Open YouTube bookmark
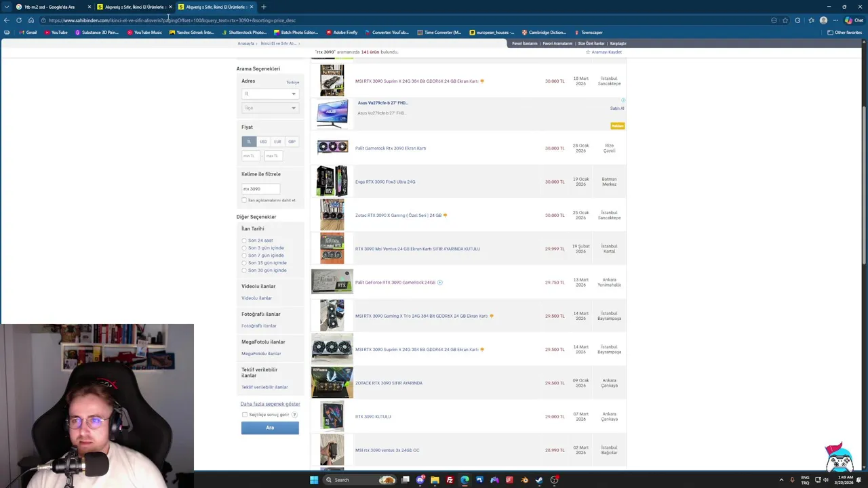Screen dimensions: 868x488 coord(56,33)
